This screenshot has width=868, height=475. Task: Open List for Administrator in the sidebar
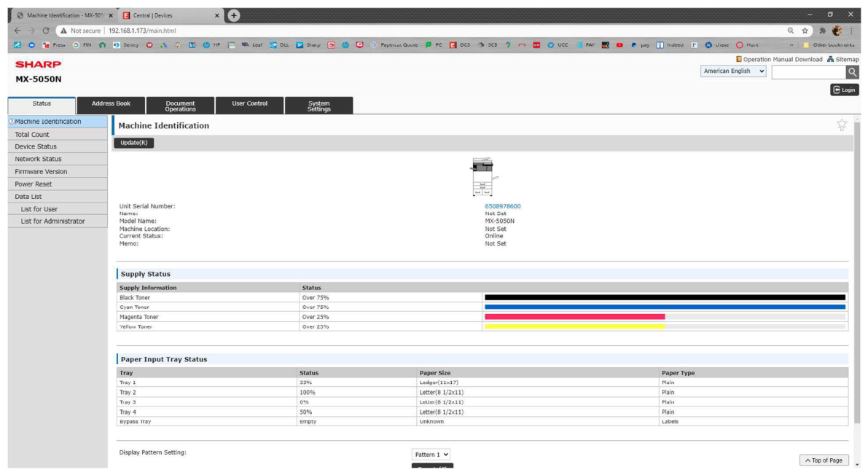58,221
